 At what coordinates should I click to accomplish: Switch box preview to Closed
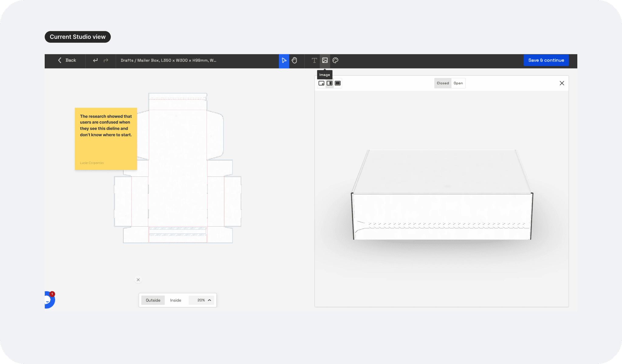coord(443,83)
